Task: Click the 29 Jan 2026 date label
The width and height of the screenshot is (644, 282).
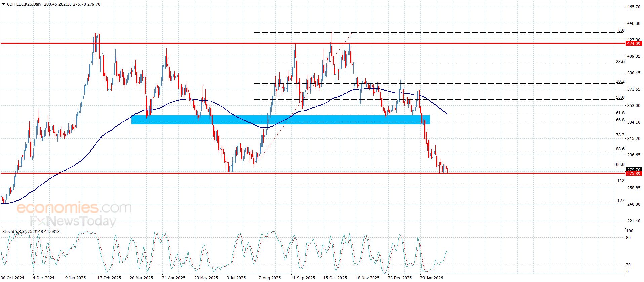Action: pos(432,278)
